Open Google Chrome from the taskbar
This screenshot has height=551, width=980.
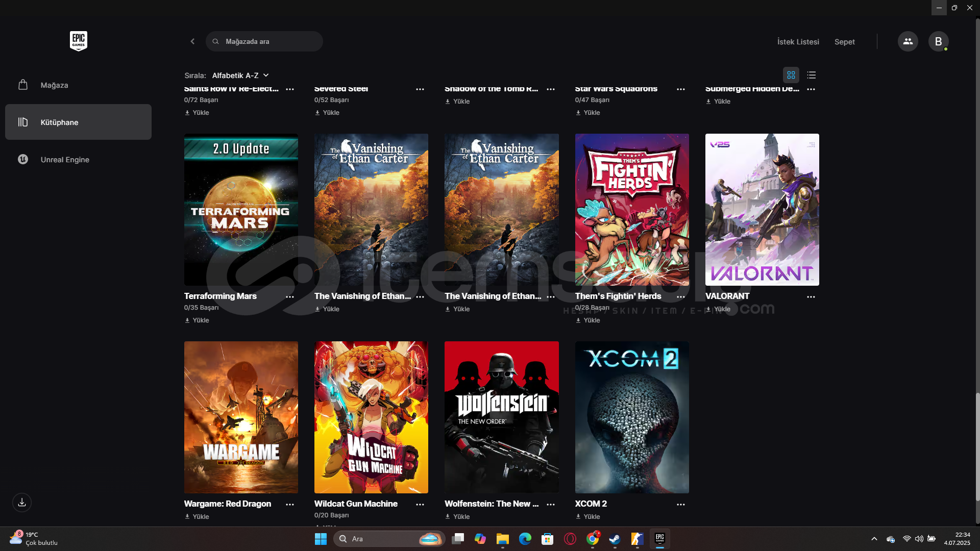coord(593,539)
